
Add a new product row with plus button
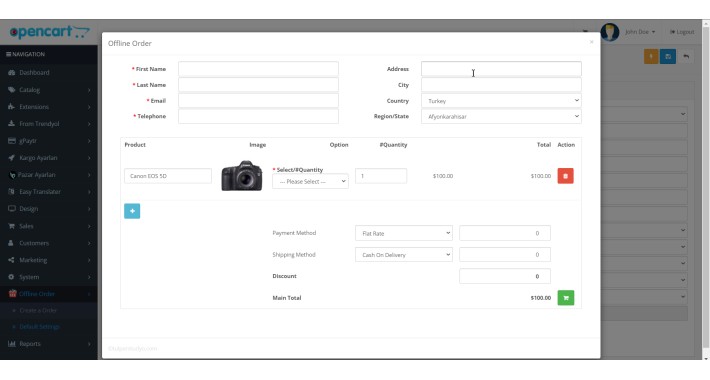(x=132, y=211)
